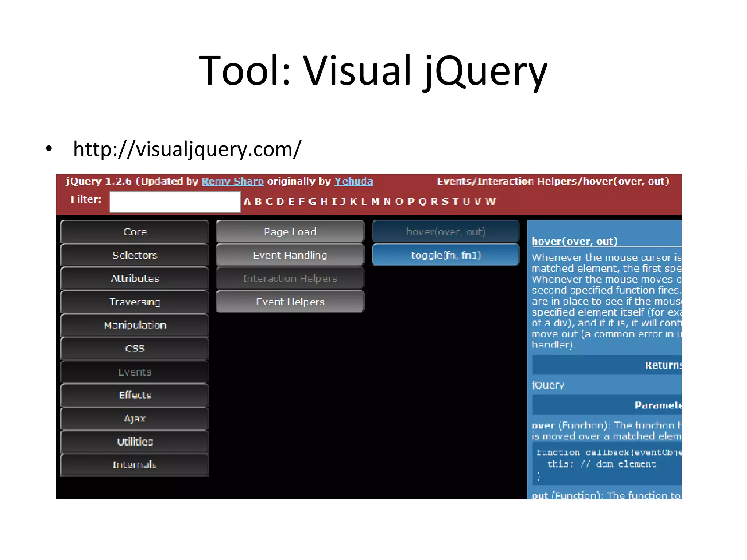
Task: Click the Returns section header
Action: coord(607,365)
